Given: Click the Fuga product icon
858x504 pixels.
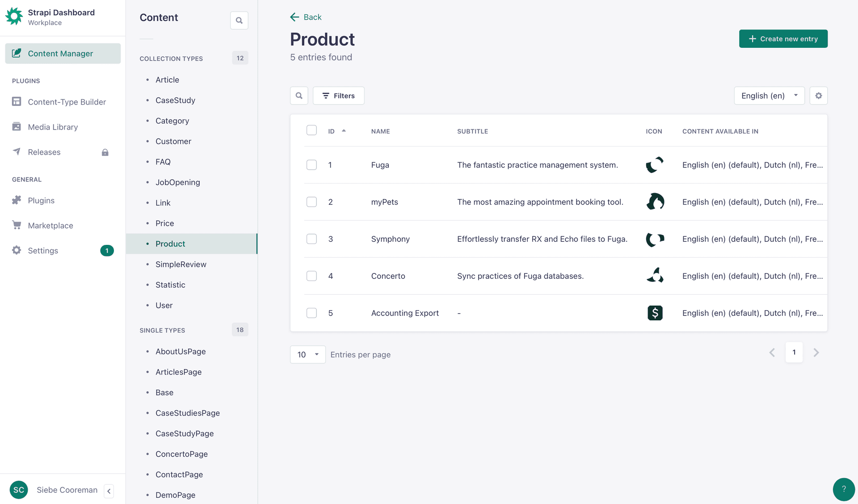Looking at the screenshot, I should coord(655,165).
